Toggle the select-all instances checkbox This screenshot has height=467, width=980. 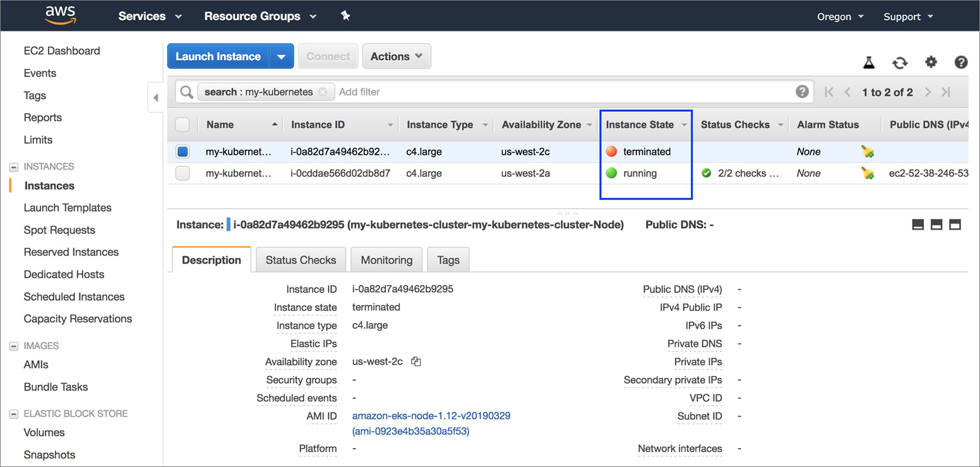pyautogui.click(x=182, y=124)
